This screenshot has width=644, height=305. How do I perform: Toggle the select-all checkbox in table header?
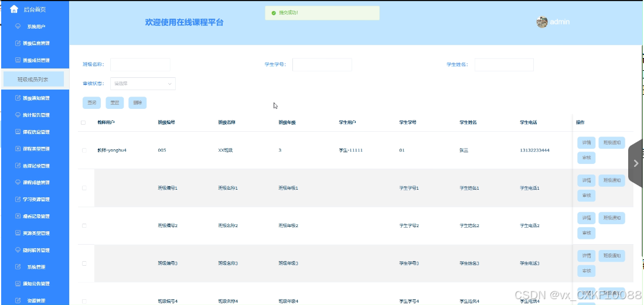coord(83,122)
